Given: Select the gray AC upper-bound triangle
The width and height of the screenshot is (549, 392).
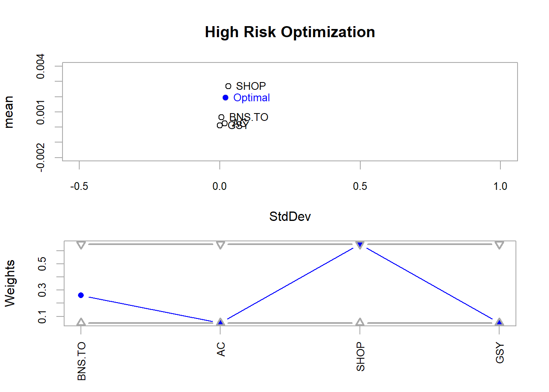Looking at the screenshot, I should coord(221,245).
